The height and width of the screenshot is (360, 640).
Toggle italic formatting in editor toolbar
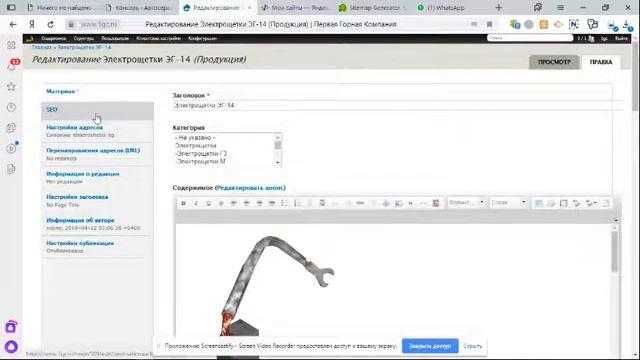click(196, 203)
